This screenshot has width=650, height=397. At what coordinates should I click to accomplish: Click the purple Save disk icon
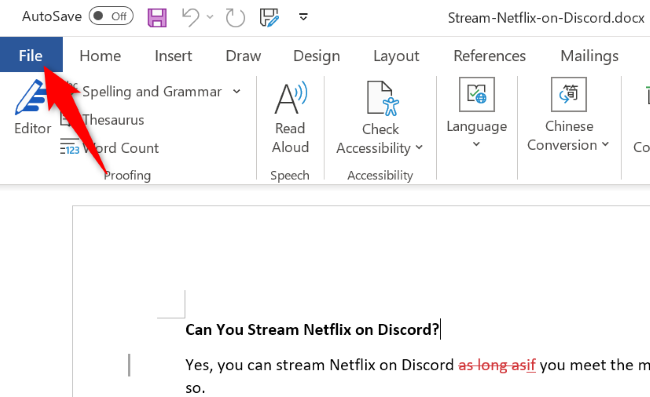pos(157,17)
